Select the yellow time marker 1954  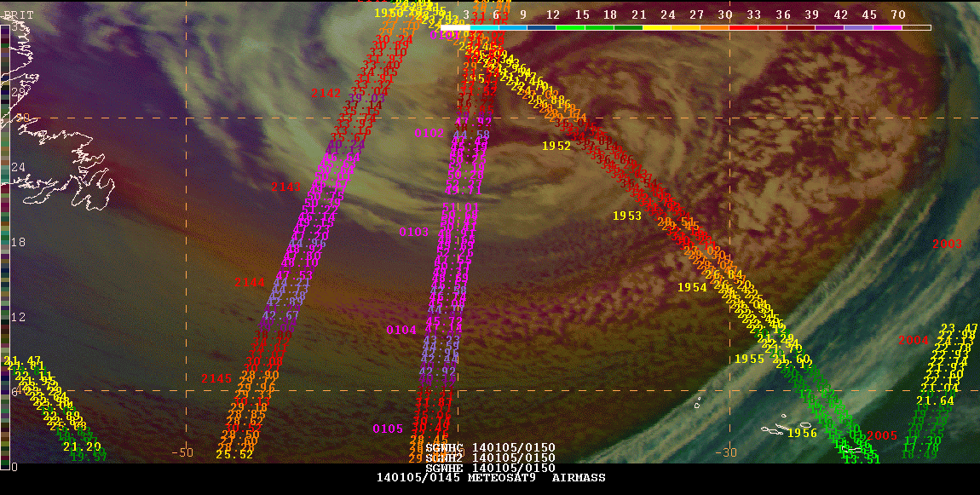[693, 287]
